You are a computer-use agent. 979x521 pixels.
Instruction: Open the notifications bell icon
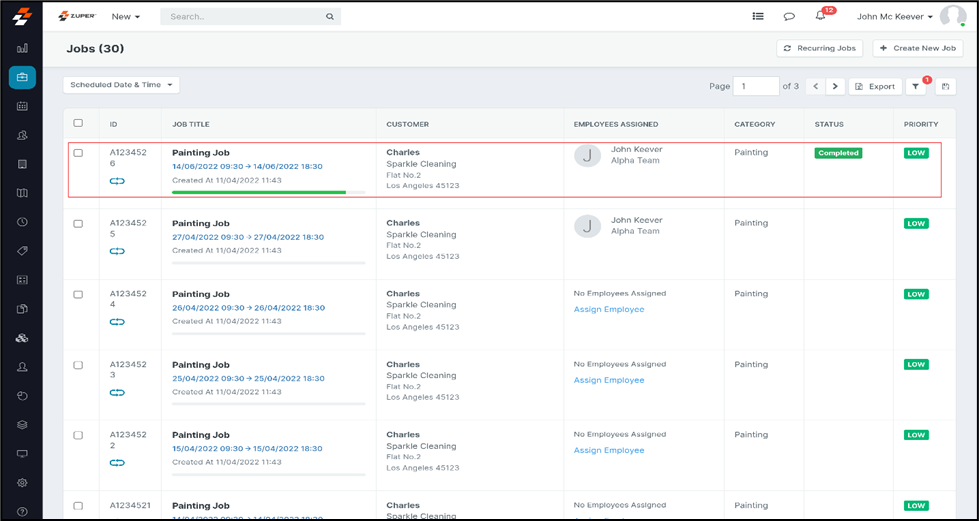click(820, 17)
